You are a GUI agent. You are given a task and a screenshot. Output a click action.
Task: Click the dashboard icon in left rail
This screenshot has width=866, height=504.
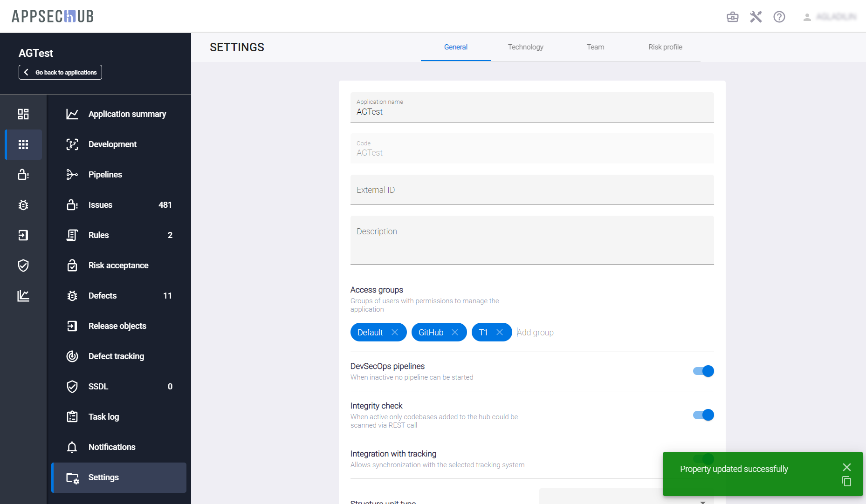23,114
